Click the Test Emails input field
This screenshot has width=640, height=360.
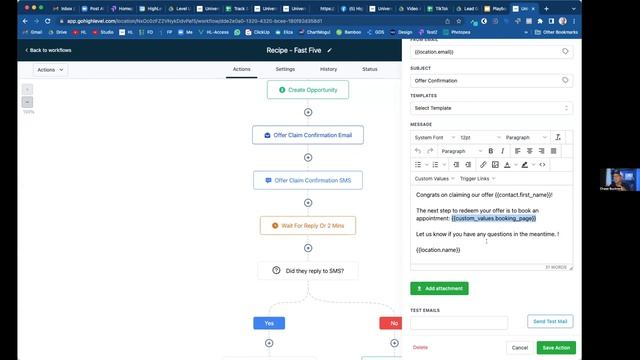(459, 322)
